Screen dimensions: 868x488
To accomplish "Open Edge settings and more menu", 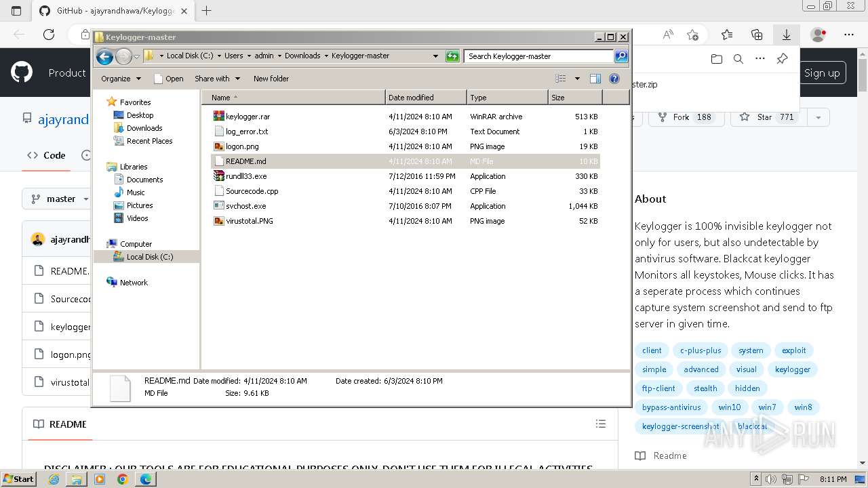I will click(849, 35).
